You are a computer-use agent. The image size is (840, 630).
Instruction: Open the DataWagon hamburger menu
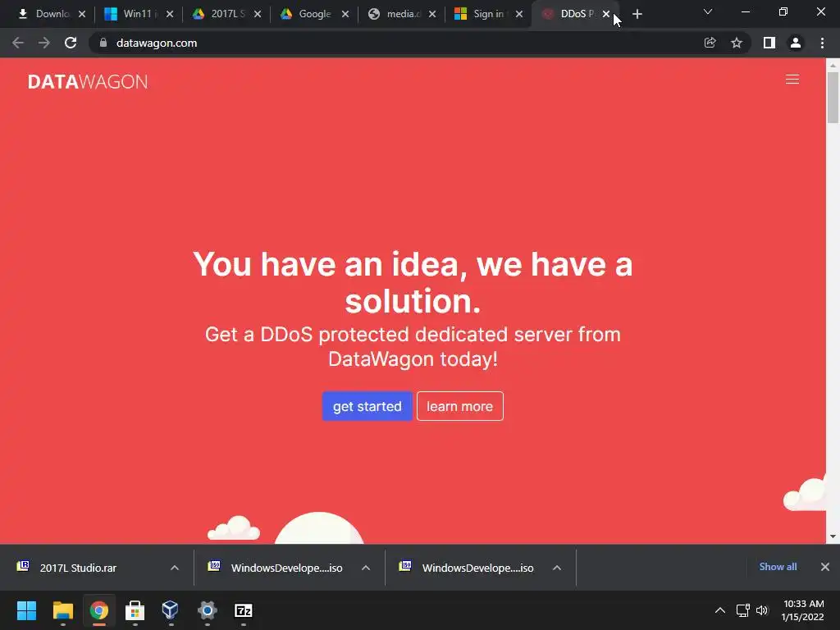[792, 80]
